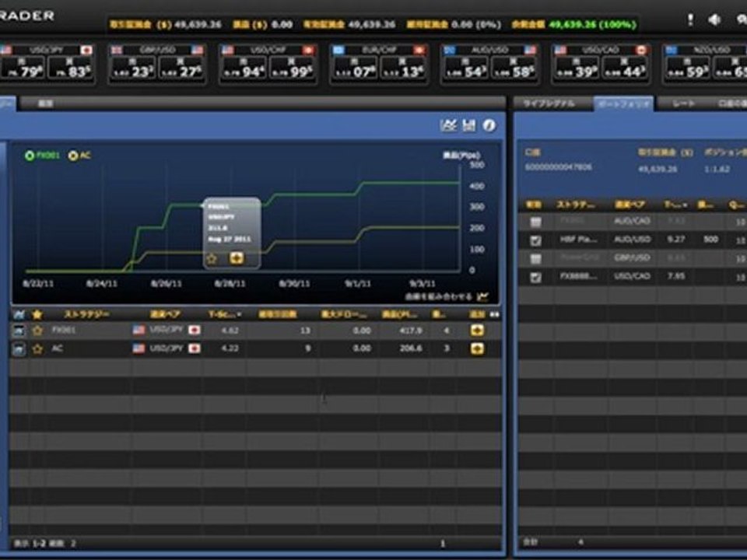Click the USD/CHF sell price 94
The image size is (747, 560).
point(244,67)
